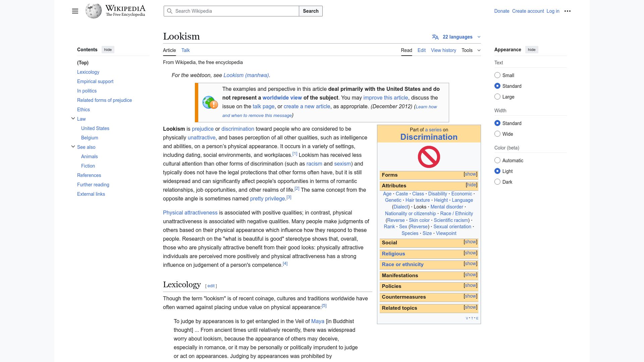Open the 22 languages dropdown
The width and height of the screenshot is (644, 362).
(x=457, y=37)
